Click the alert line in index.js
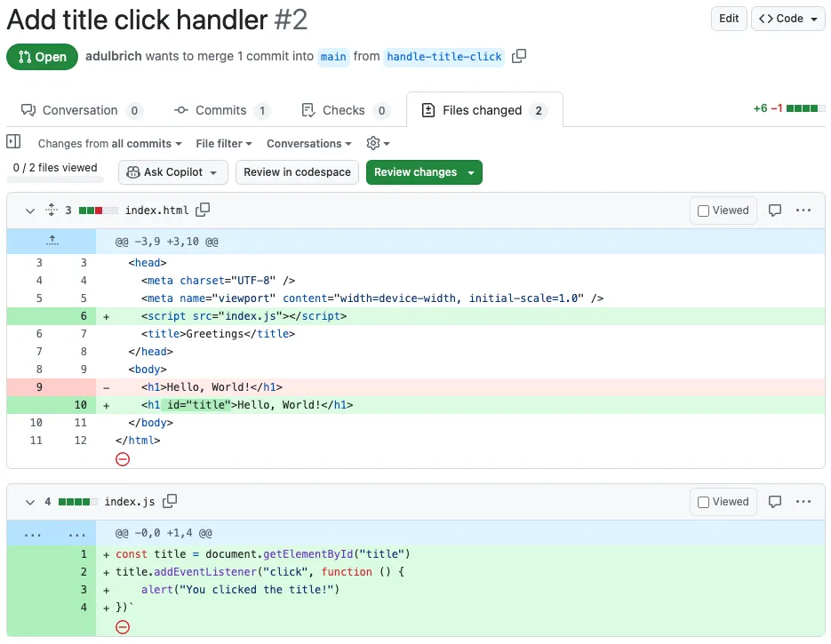Viewport: 831px width, 644px height. 416,590
